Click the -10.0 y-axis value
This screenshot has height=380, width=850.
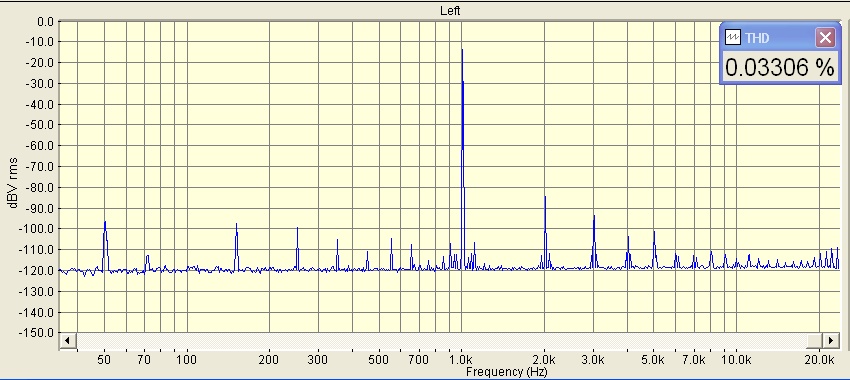click(x=40, y=42)
